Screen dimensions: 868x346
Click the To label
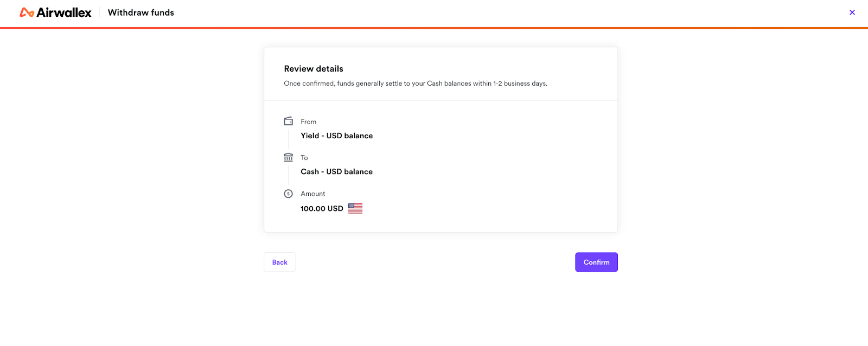tap(304, 158)
